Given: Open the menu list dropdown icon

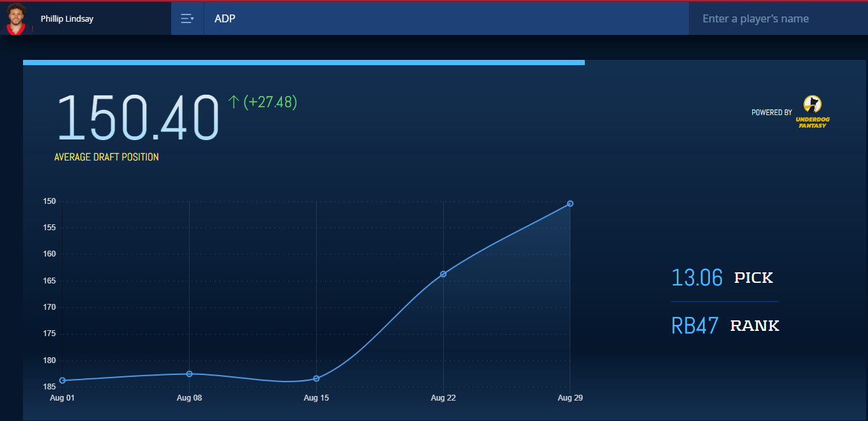Looking at the screenshot, I should [x=187, y=18].
